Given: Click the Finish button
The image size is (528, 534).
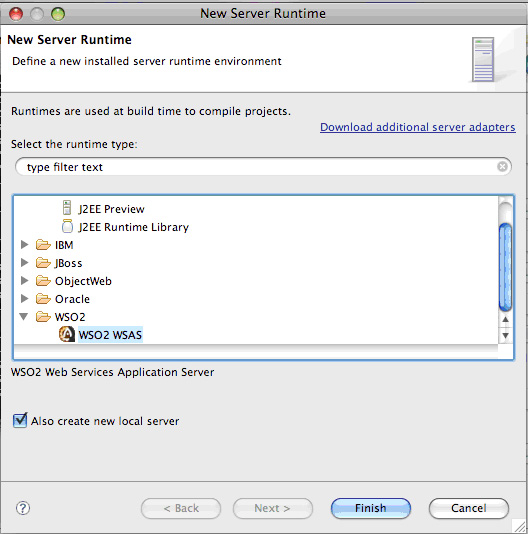Looking at the screenshot, I should (x=371, y=508).
